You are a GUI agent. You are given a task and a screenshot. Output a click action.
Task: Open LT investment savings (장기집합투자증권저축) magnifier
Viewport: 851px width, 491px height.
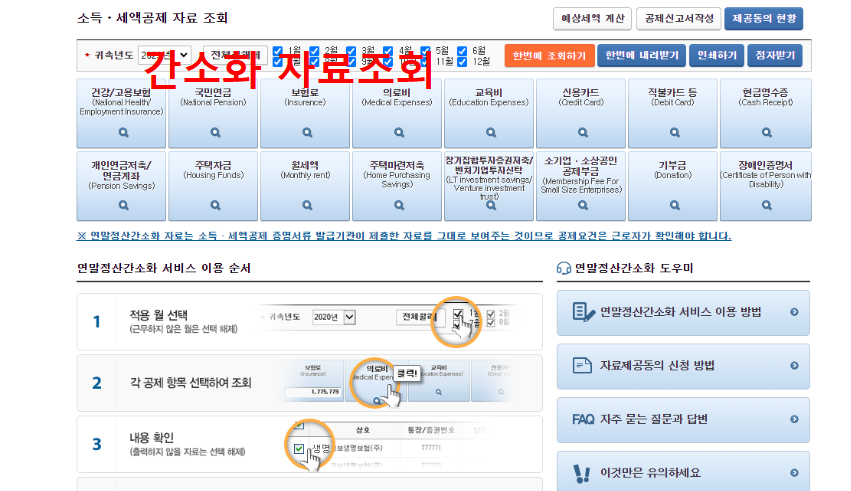tap(491, 205)
